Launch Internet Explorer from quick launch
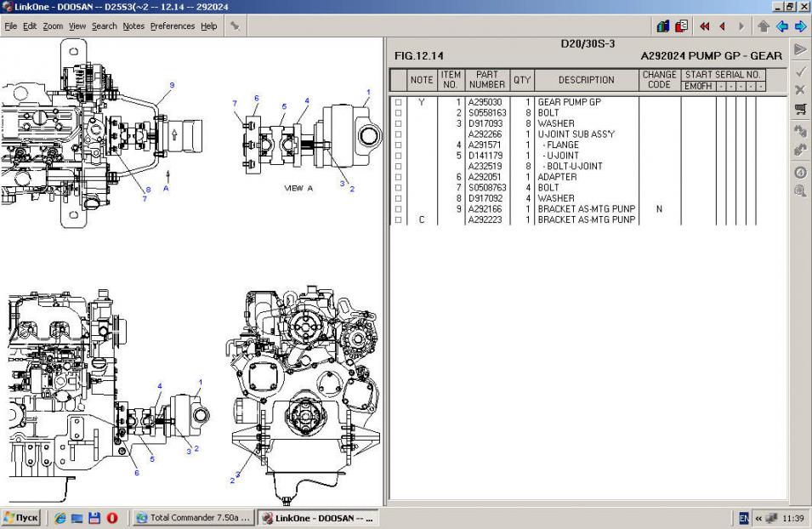Viewport: 812px width, 529px height. (60, 518)
